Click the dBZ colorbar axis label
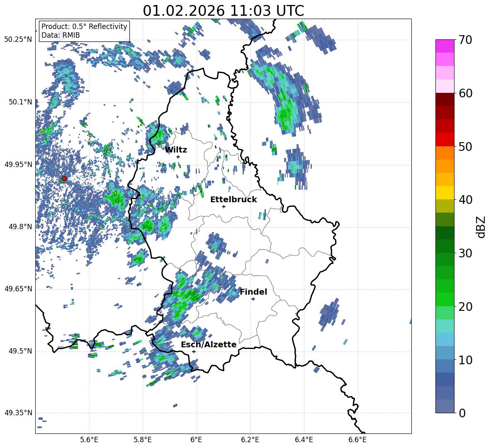 click(x=481, y=227)
